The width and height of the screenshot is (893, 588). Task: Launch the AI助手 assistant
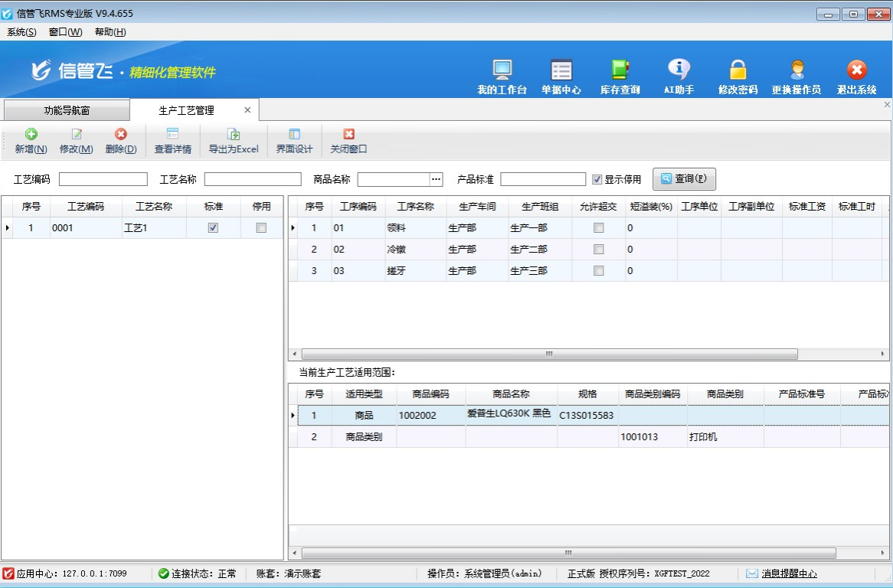pyautogui.click(x=679, y=70)
